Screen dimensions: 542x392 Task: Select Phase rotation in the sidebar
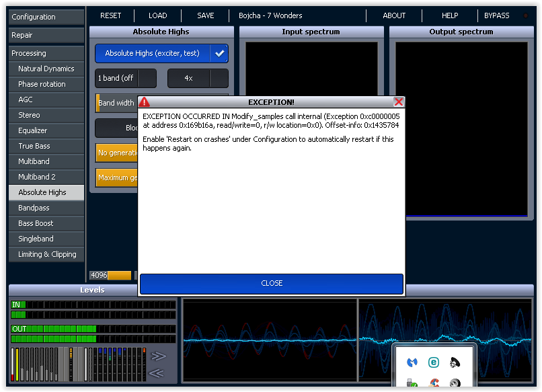(46, 84)
